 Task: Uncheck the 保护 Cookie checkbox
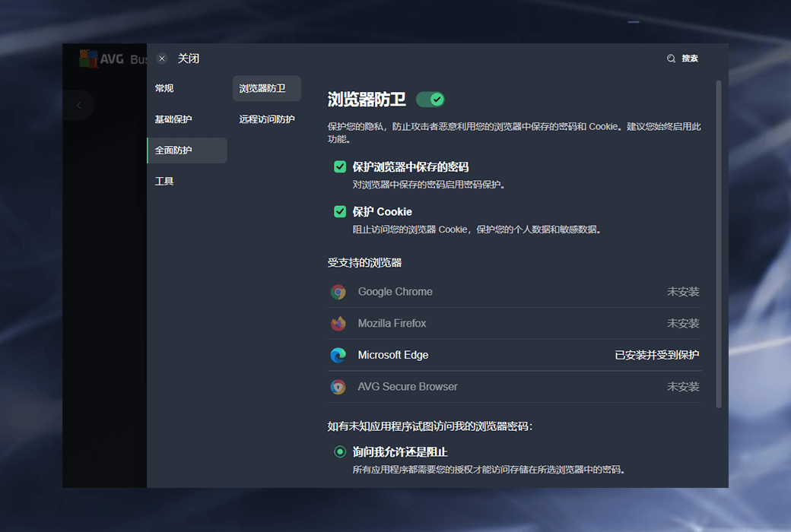tap(340, 212)
